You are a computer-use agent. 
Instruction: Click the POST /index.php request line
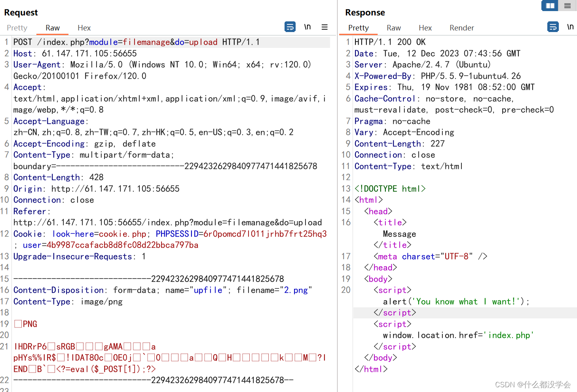(137, 42)
